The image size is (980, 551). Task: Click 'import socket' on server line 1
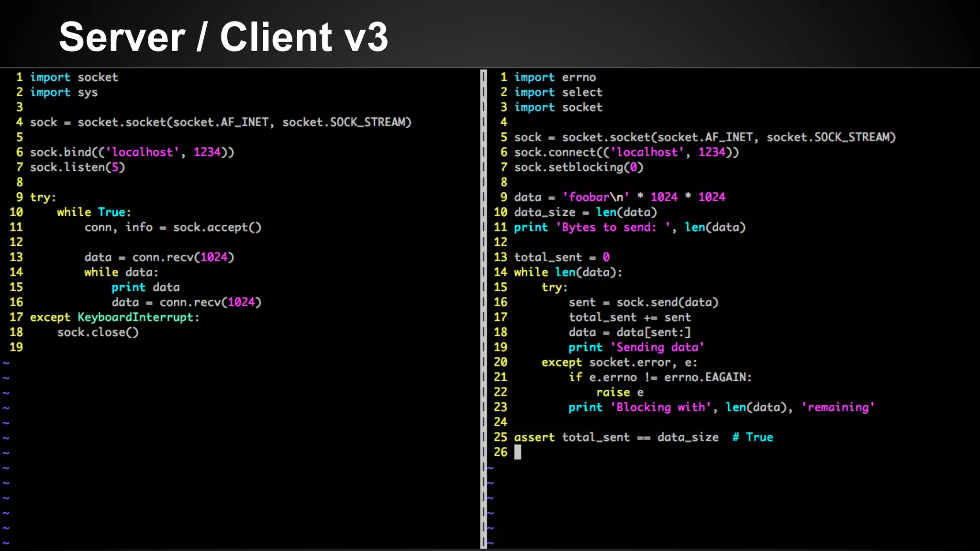[74, 77]
